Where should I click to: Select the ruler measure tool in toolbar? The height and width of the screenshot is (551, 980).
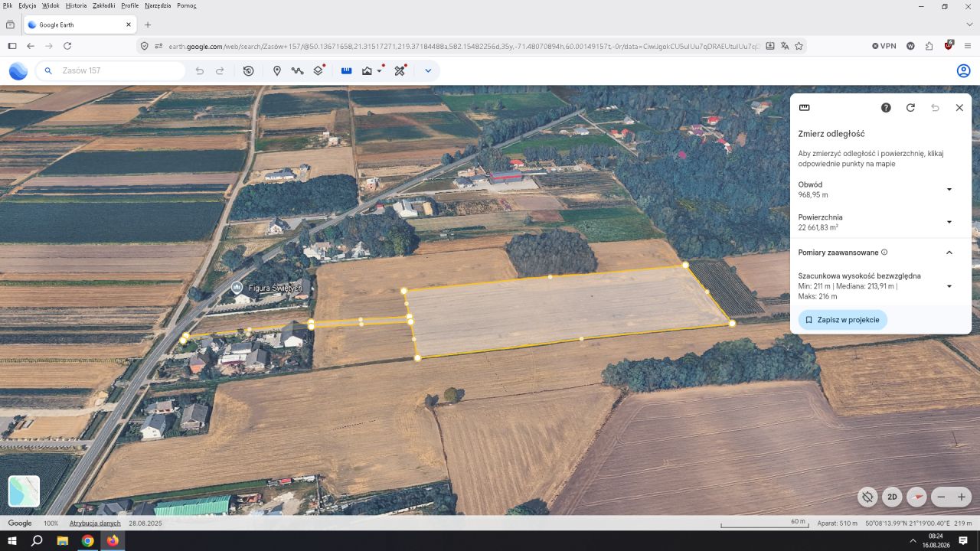[x=346, y=70]
